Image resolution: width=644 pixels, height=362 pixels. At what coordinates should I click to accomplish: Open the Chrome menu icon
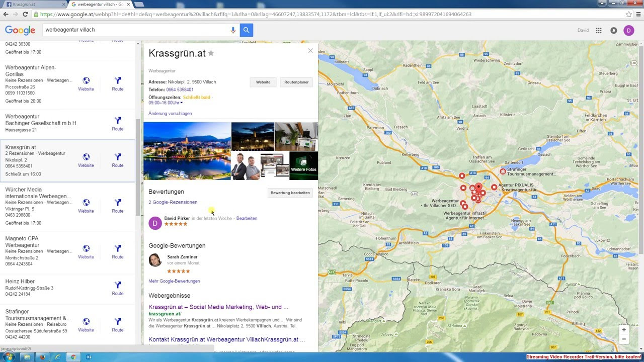pos(638,14)
